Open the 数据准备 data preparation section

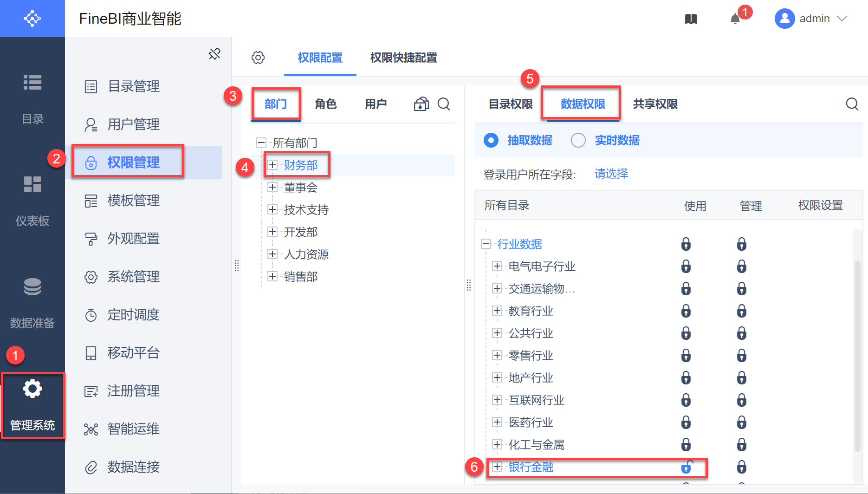click(32, 303)
